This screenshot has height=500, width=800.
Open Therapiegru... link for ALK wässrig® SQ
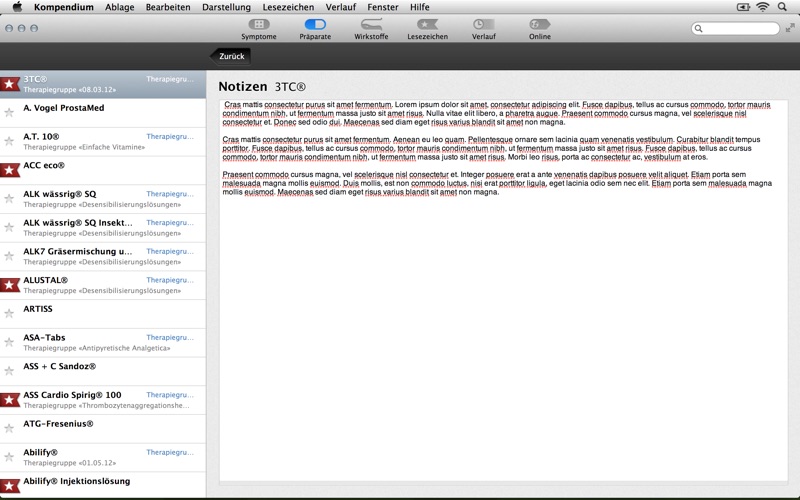coord(170,194)
